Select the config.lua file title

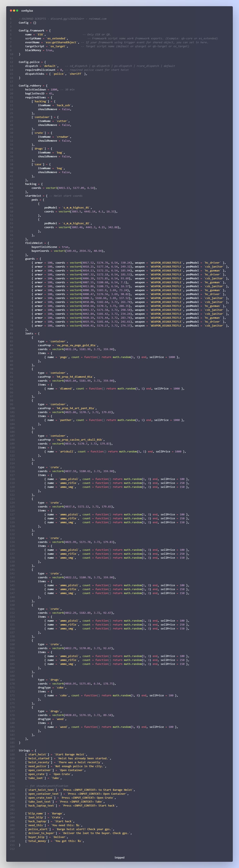(x=27, y=11)
